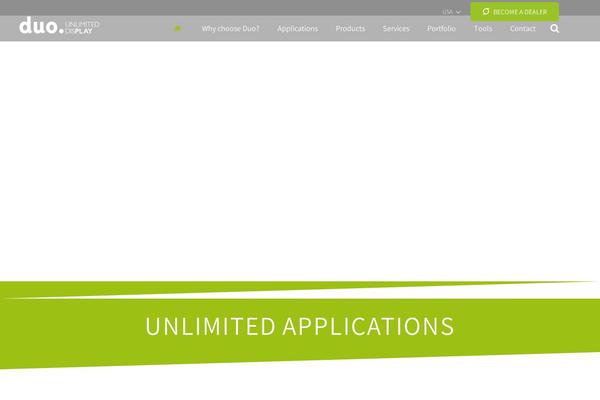Open the USA region dropdown
600x400 pixels.
pyautogui.click(x=452, y=12)
